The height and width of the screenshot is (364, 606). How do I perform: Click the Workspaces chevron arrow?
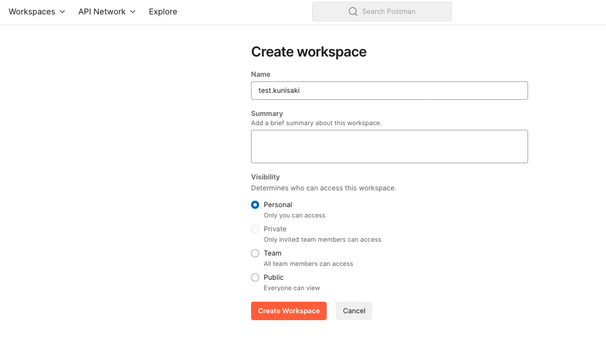pyautogui.click(x=62, y=12)
